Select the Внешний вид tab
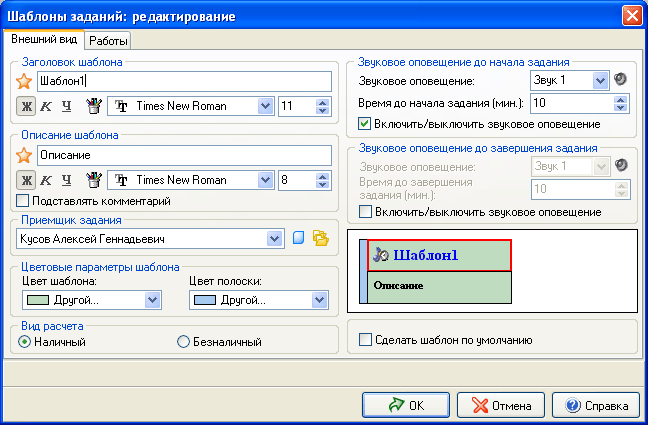This screenshot has height=425, width=648. pos(44,40)
